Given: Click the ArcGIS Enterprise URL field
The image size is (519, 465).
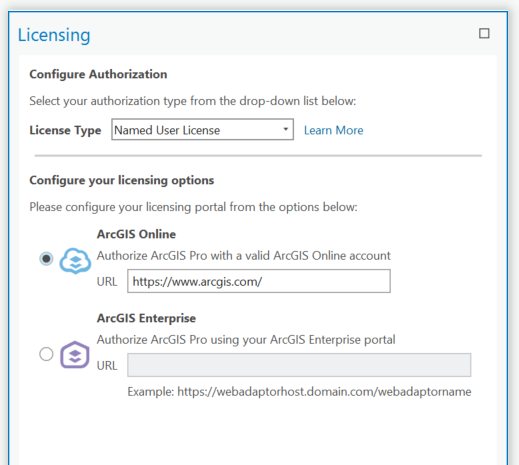Looking at the screenshot, I should coord(299,365).
